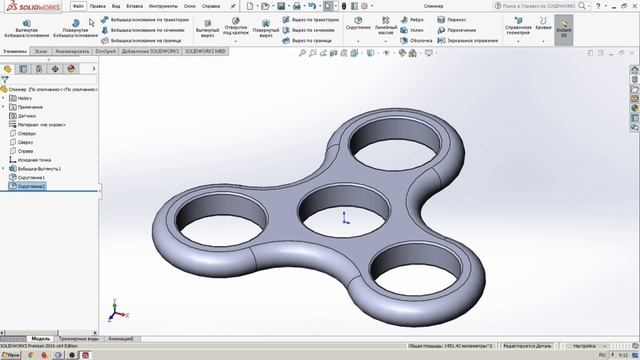Image resolution: width=640 pixels, height=360 pixels.
Task: Select the Intersect (Пересечение) tool
Action: [457, 30]
